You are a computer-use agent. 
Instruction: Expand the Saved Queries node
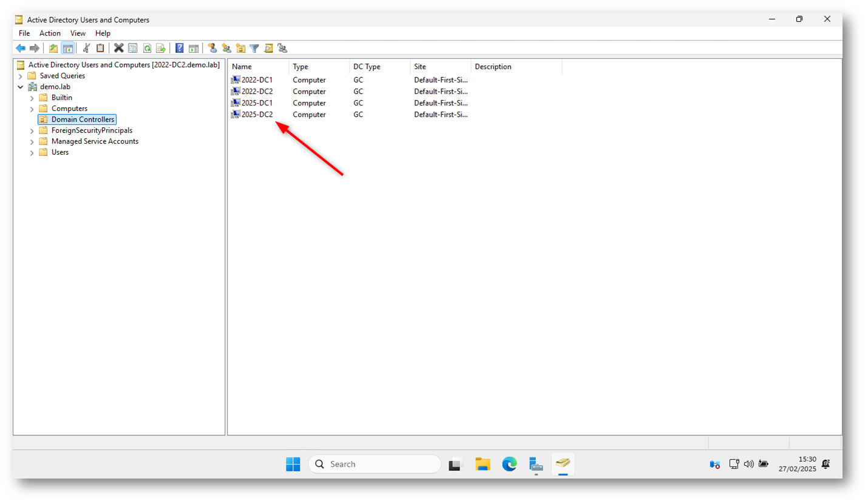21,76
